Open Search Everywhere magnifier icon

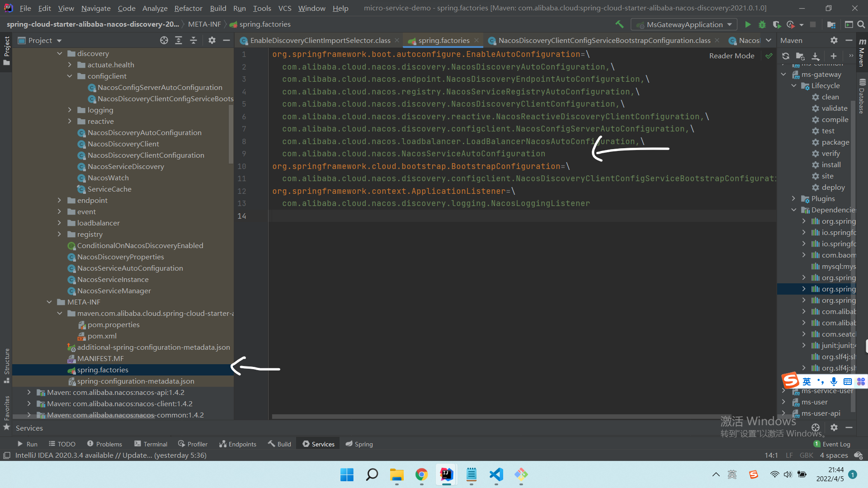pyautogui.click(x=861, y=24)
